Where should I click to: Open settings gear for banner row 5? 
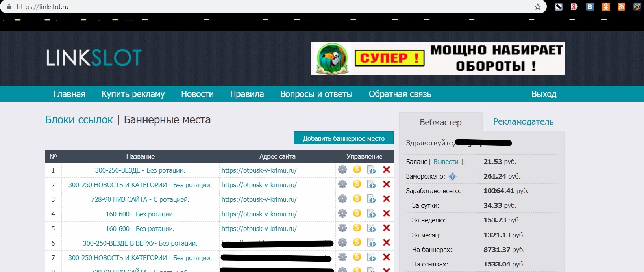342,228
